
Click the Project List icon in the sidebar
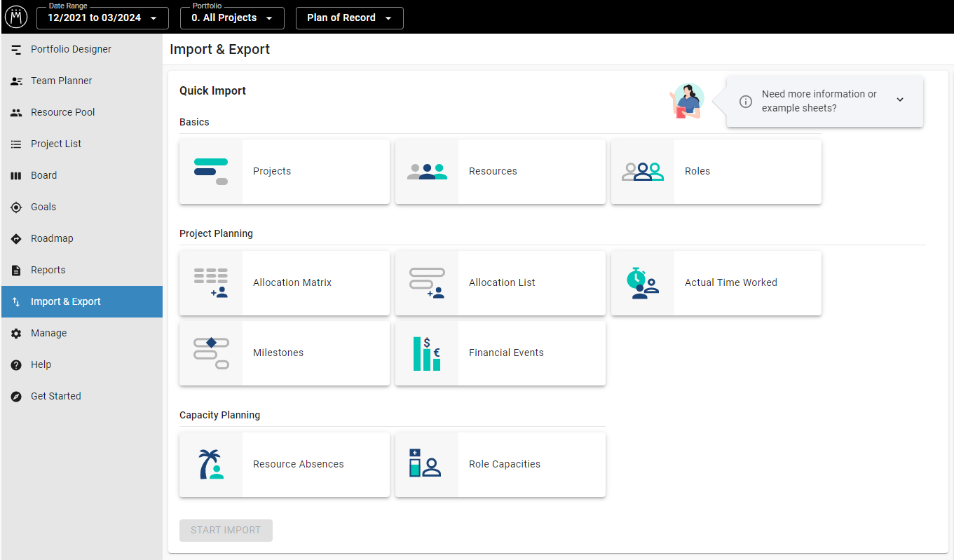tap(16, 144)
